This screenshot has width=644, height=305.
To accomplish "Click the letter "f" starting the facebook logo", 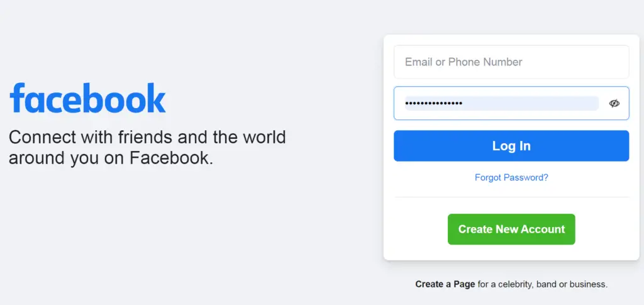I will pyautogui.click(x=17, y=97).
